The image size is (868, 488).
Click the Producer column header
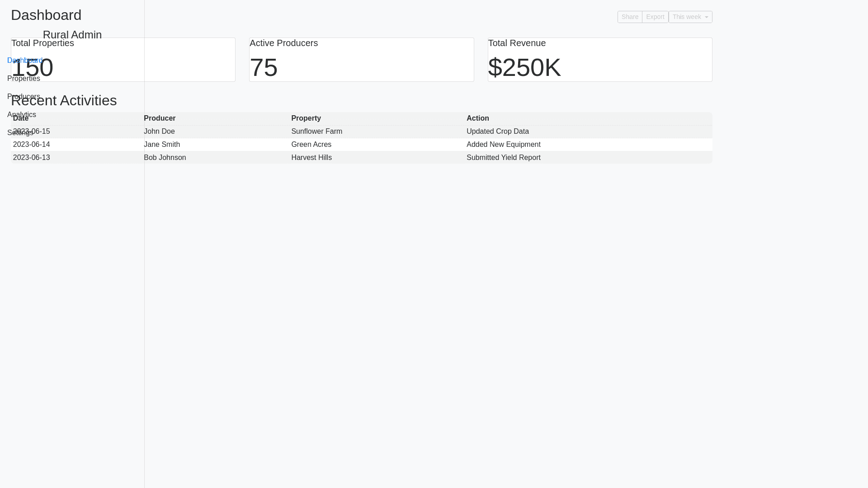pyautogui.click(x=160, y=118)
